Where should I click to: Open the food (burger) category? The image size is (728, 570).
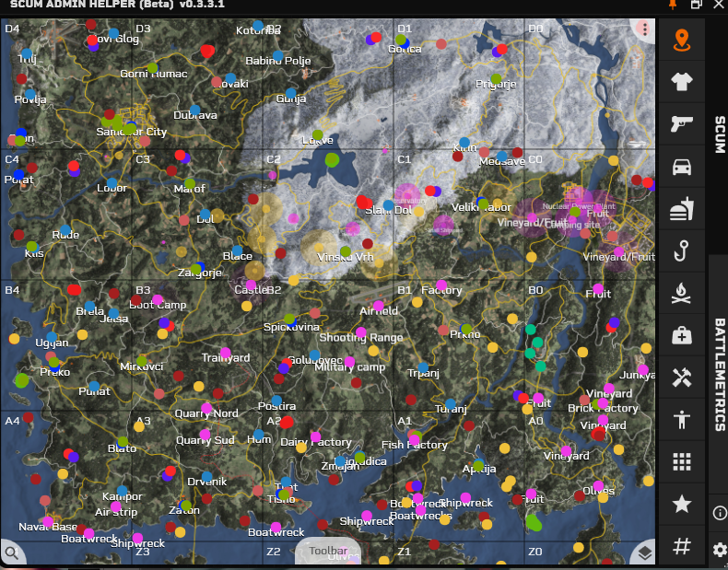tap(682, 209)
